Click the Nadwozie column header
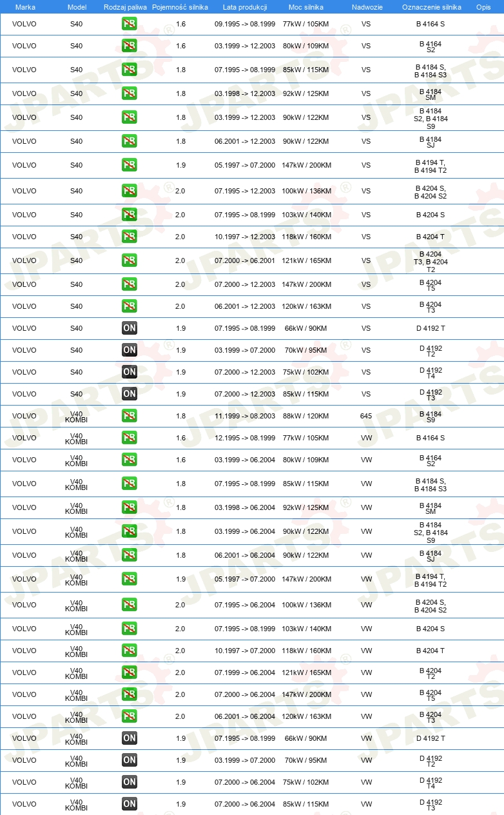Image resolution: width=504 pixels, height=815 pixels. (x=367, y=7)
